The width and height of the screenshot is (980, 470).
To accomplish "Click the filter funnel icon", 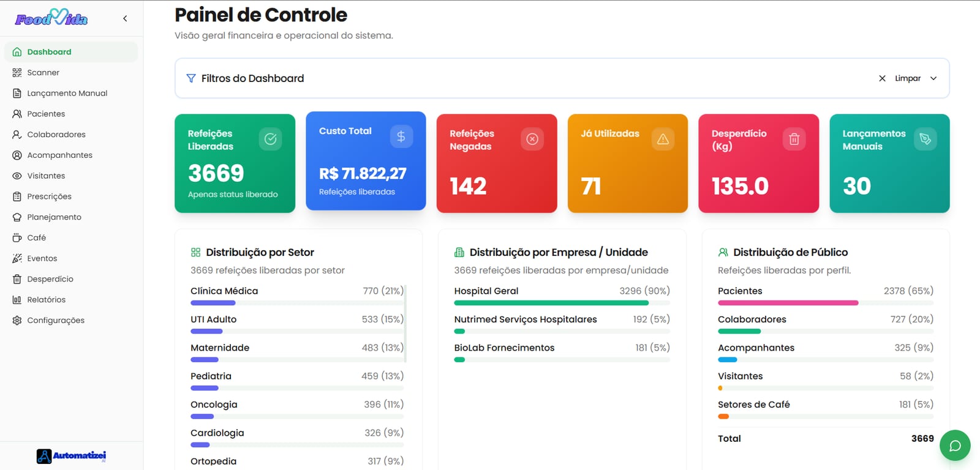I will click(x=191, y=78).
